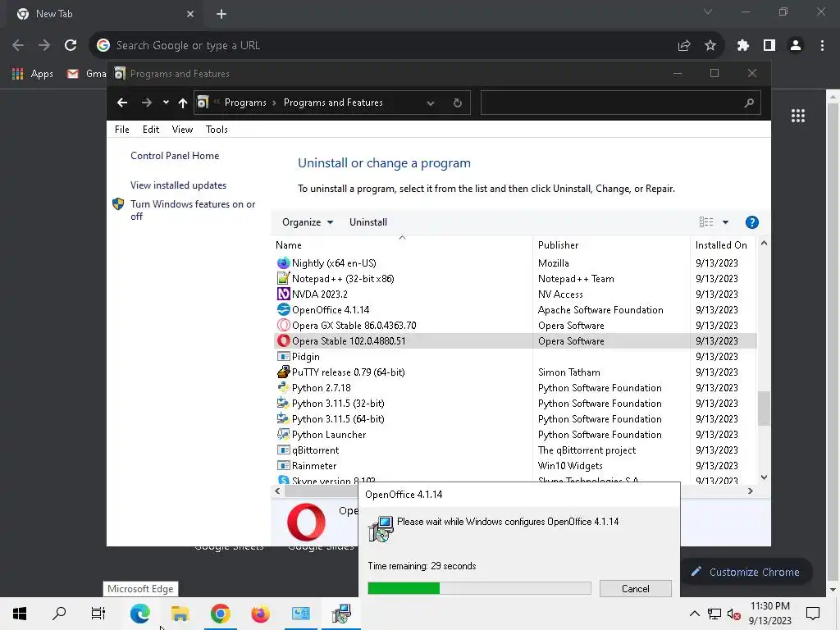Open Chrome side panel icon
The width and height of the screenshot is (840, 630).
tap(769, 46)
